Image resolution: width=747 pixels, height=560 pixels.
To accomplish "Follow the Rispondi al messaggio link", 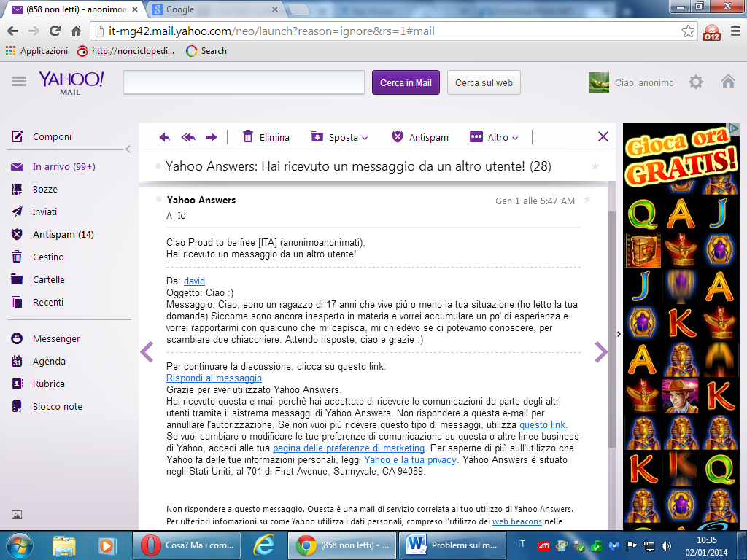I will tap(214, 378).
